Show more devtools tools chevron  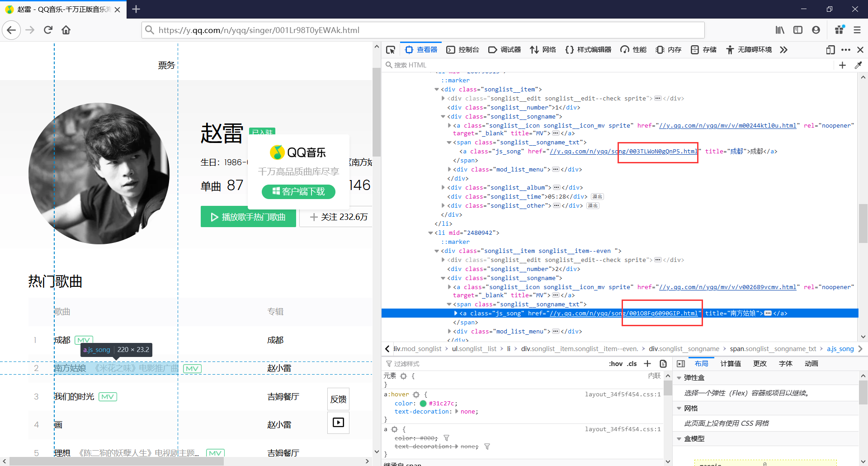(x=783, y=50)
